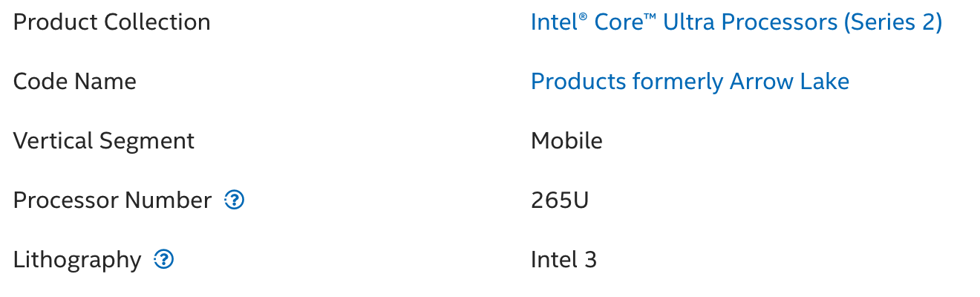Click the Processor Number label text

pos(112,200)
